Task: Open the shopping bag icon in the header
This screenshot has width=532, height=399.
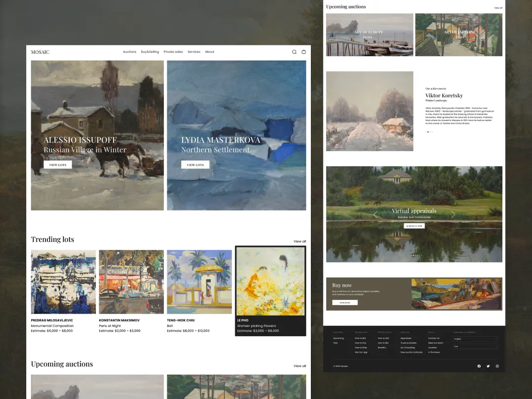Action: point(304,51)
